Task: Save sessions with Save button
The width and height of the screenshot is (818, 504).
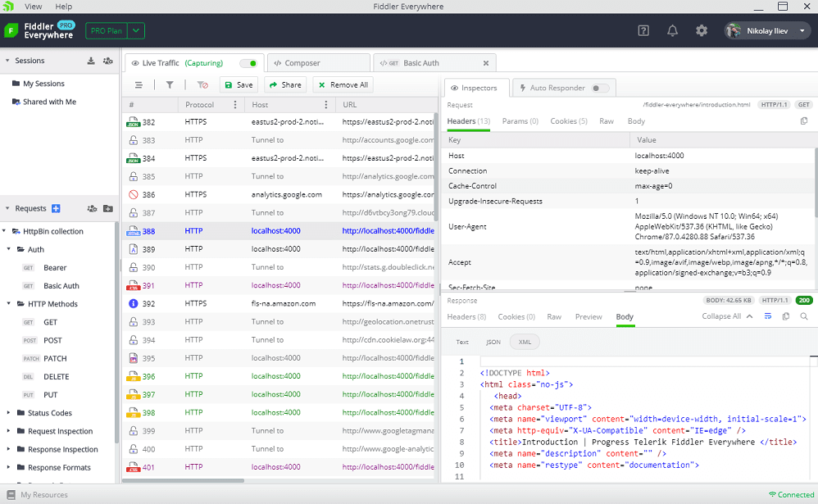Action: pyautogui.click(x=239, y=84)
